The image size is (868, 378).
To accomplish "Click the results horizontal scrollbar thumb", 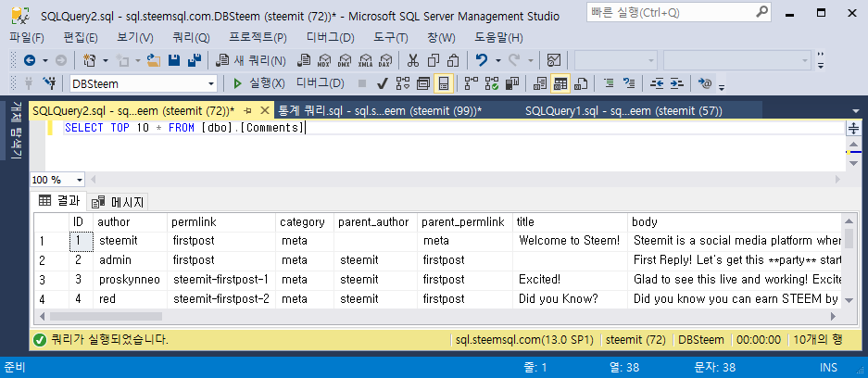I will [106, 317].
